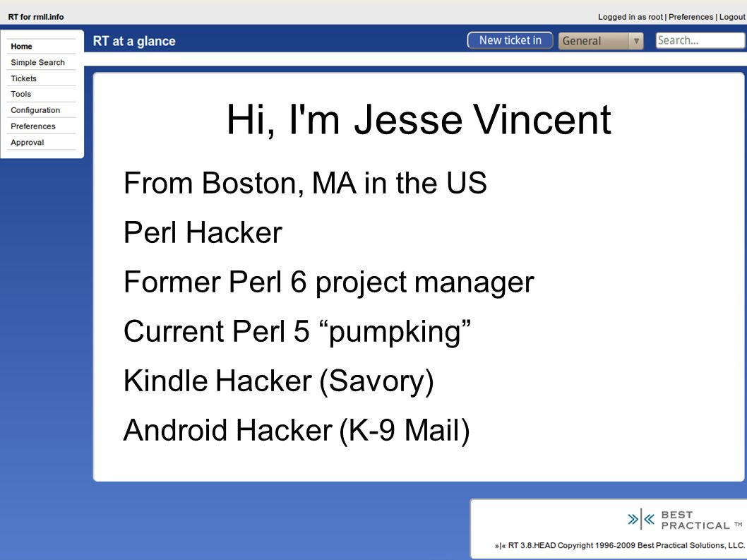The image size is (747, 560).
Task: Click the Kindle Hacker (Savory) line
Action: 279,381
